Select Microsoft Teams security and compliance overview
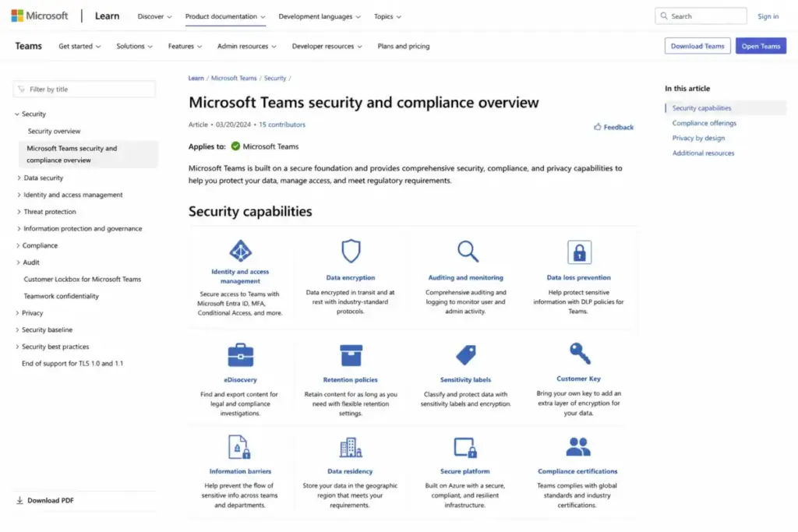This screenshot has height=532, width=798. [89, 154]
